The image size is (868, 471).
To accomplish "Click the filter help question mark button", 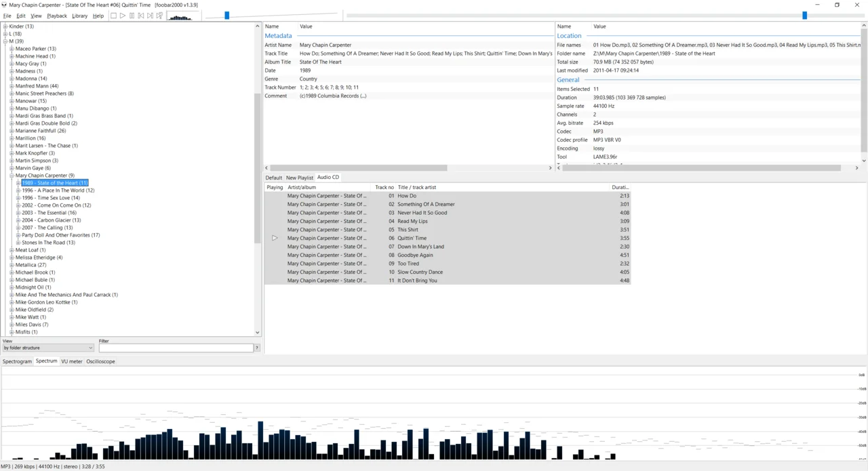I will [x=256, y=348].
